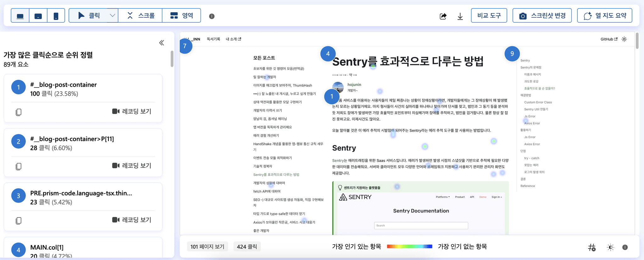The height and width of the screenshot is (260, 644).
Task: Toggle the blog light/dark theme sun icon
Action: coord(624,39)
